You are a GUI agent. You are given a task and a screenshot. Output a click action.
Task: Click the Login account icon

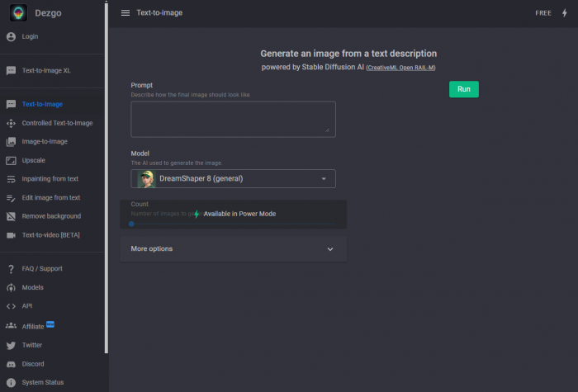click(x=11, y=36)
